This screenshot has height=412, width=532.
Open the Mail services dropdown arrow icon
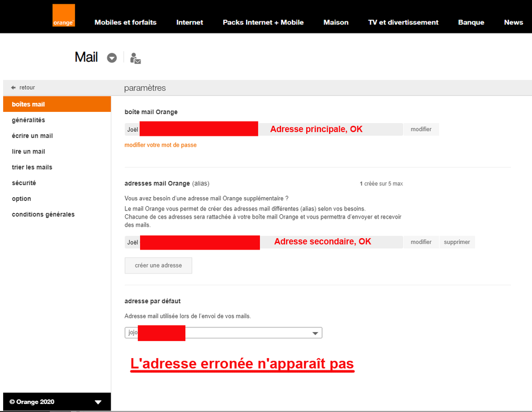(x=112, y=58)
